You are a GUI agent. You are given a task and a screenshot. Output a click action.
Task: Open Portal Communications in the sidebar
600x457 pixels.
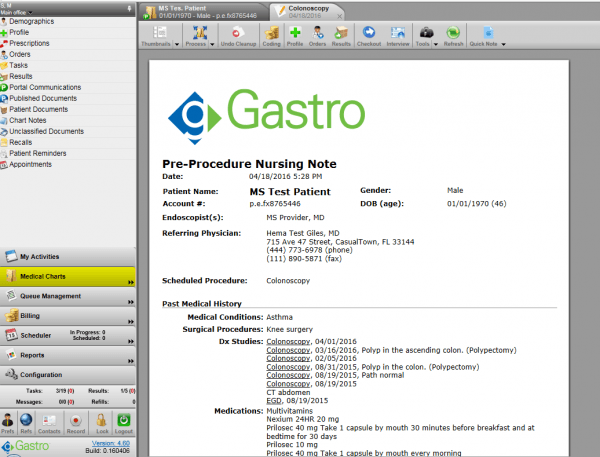coord(45,87)
